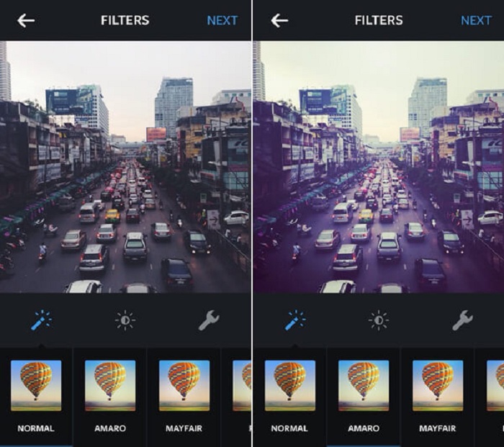Tap the MAYFAIR label in right screen
Image resolution: width=504 pixels, height=447 pixels.
coord(438,428)
